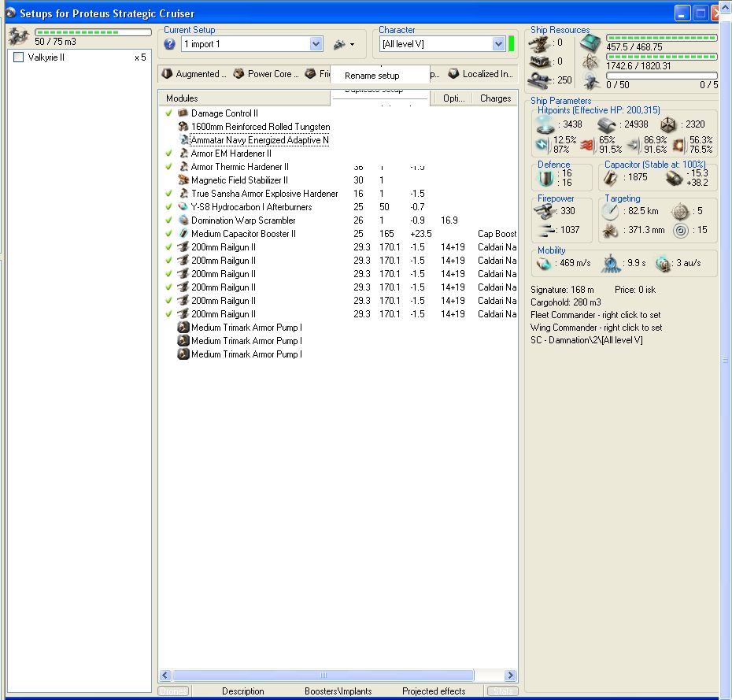Click the Damage Control II module icon
The image size is (732, 700).
(x=183, y=113)
